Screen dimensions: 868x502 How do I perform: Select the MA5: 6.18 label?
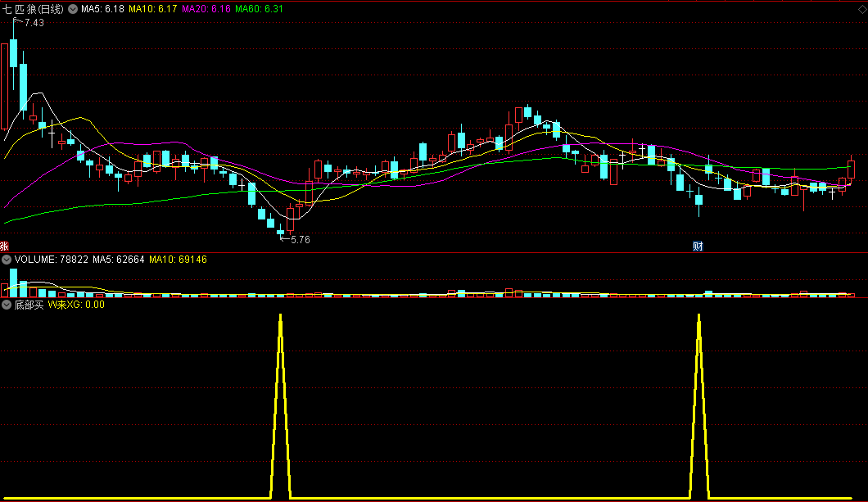pos(102,9)
